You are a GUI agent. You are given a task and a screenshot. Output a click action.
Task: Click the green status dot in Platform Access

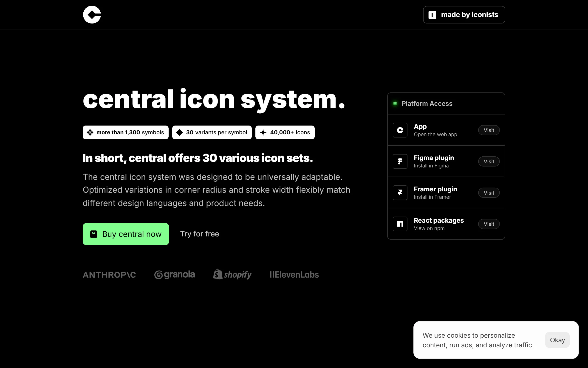[395, 103]
